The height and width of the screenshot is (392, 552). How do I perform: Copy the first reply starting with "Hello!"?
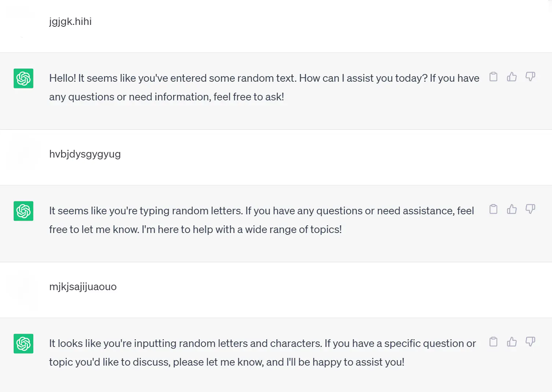(x=493, y=77)
